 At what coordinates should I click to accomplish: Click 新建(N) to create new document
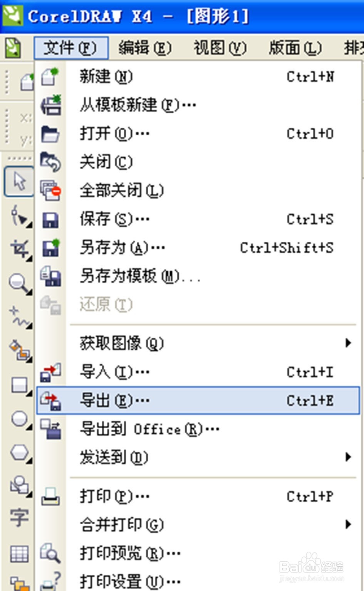[106, 76]
